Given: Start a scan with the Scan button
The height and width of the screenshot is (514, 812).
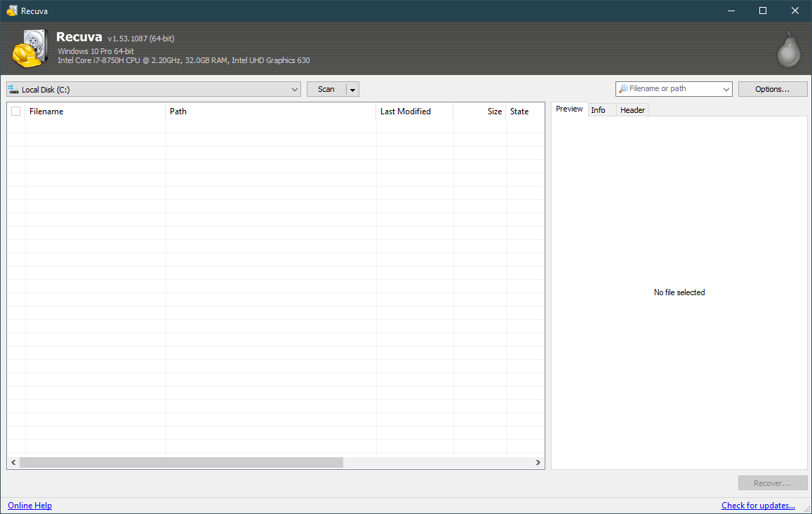Looking at the screenshot, I should click(326, 89).
